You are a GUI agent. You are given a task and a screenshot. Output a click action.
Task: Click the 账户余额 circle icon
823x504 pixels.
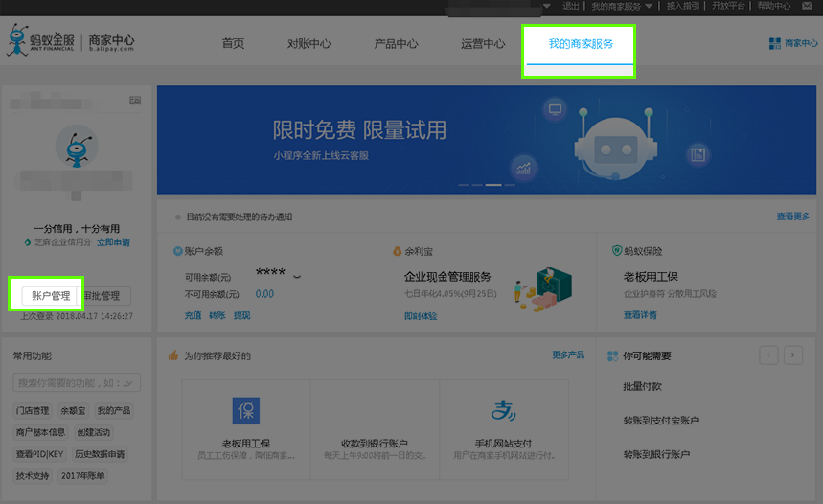[178, 251]
